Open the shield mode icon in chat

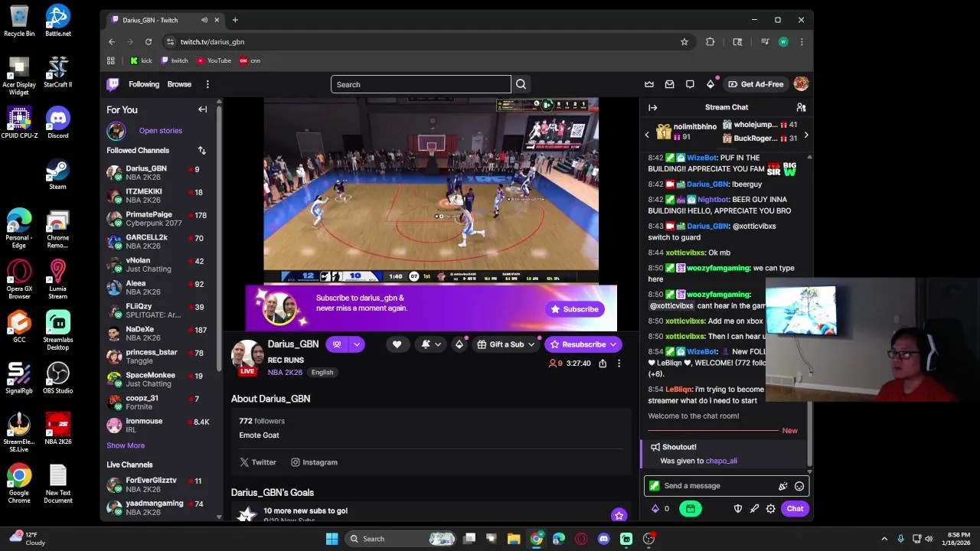(x=738, y=509)
